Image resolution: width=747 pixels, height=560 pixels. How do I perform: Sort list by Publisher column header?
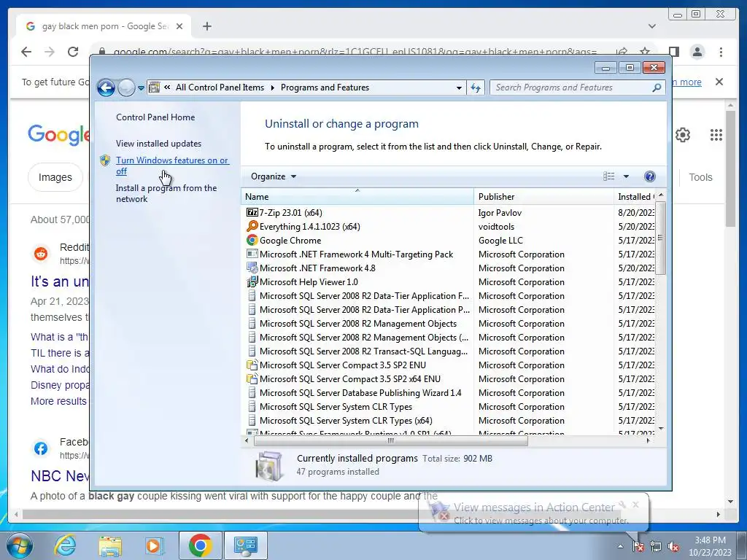pos(543,197)
